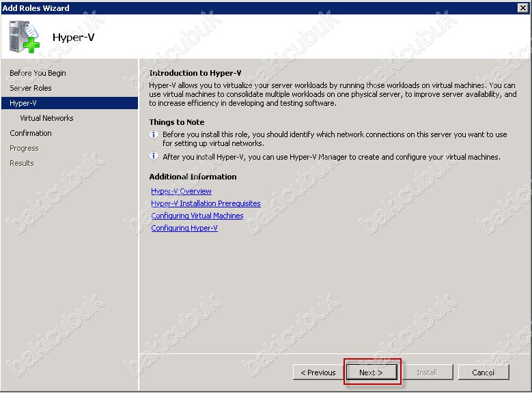Select the Progress step
The width and height of the screenshot is (532, 393).
tap(24, 148)
